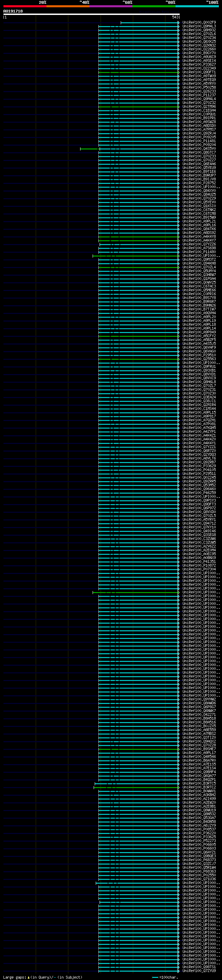Click the green ~80% identity legend segment
The width and height of the screenshot is (222, 980).
coord(154,6)
